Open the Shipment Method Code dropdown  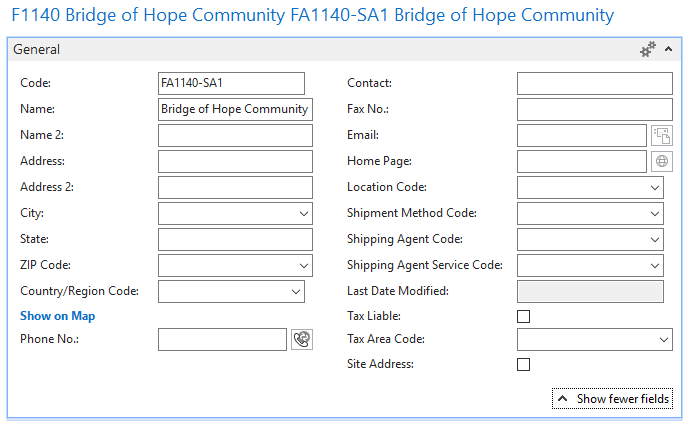[655, 214]
